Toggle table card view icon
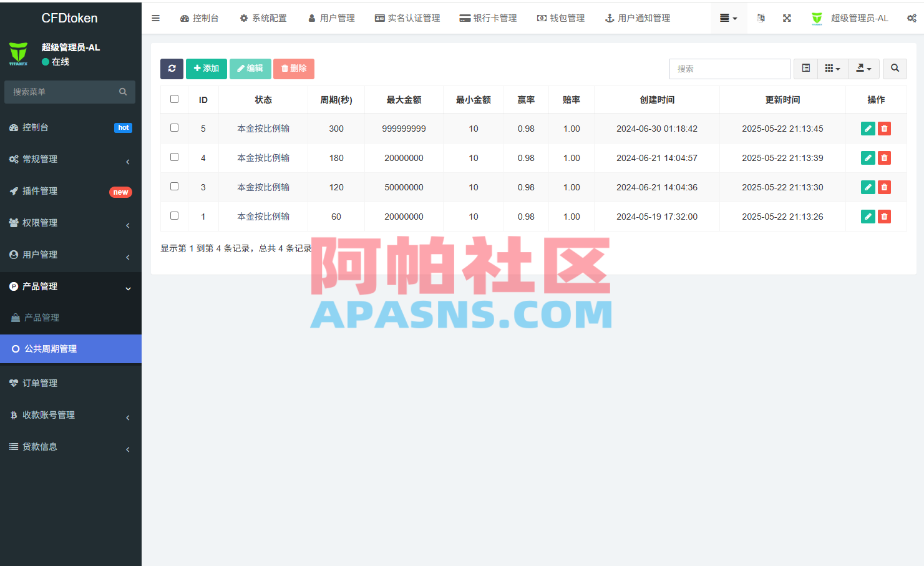The image size is (924, 566). point(805,69)
